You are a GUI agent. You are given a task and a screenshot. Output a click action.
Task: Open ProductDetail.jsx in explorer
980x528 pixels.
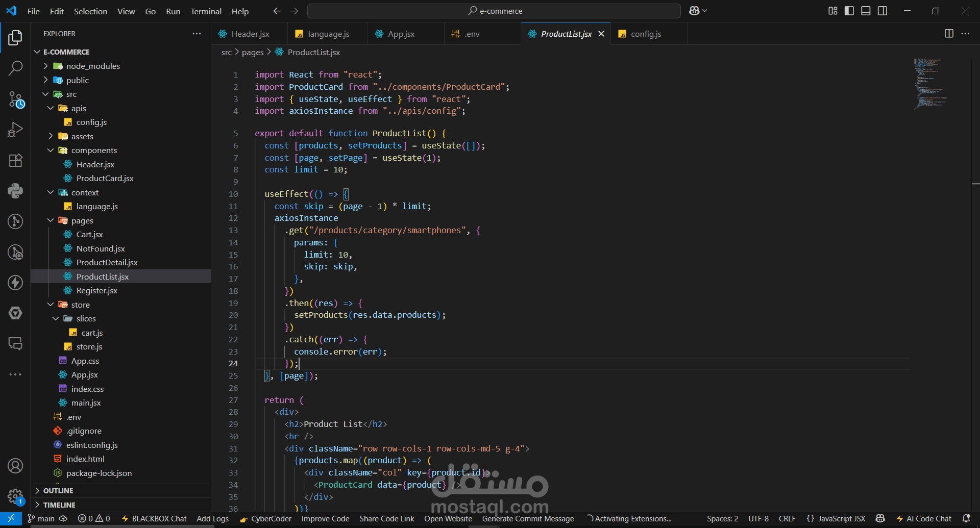(107, 262)
